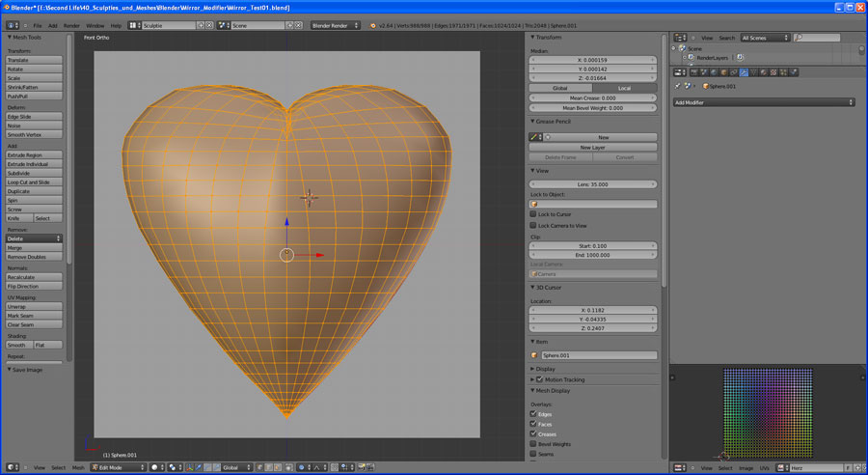Image resolution: width=868 pixels, height=475 pixels.
Task: Open the Mesh menu in the viewport header
Action: point(78,467)
